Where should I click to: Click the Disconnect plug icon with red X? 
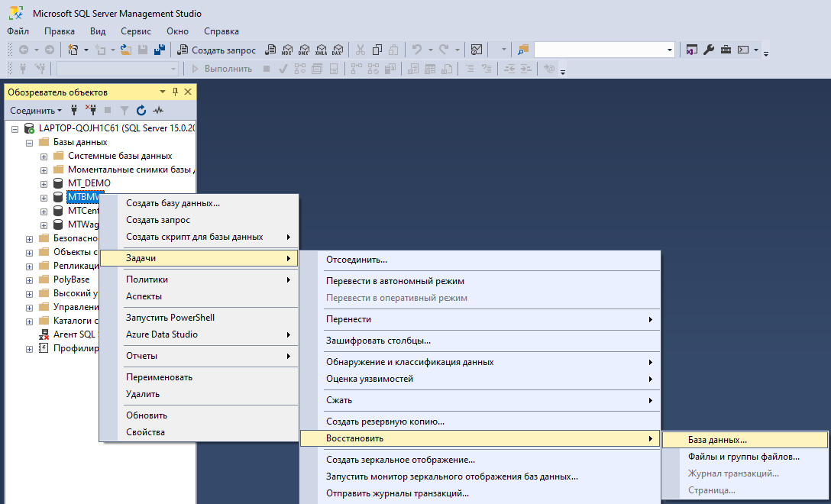[x=91, y=111]
